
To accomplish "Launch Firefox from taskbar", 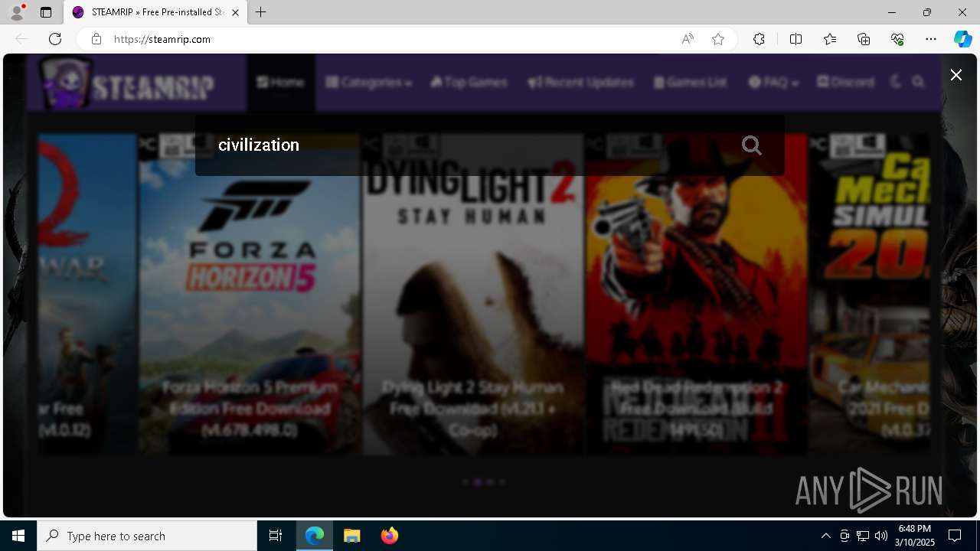I will point(390,536).
